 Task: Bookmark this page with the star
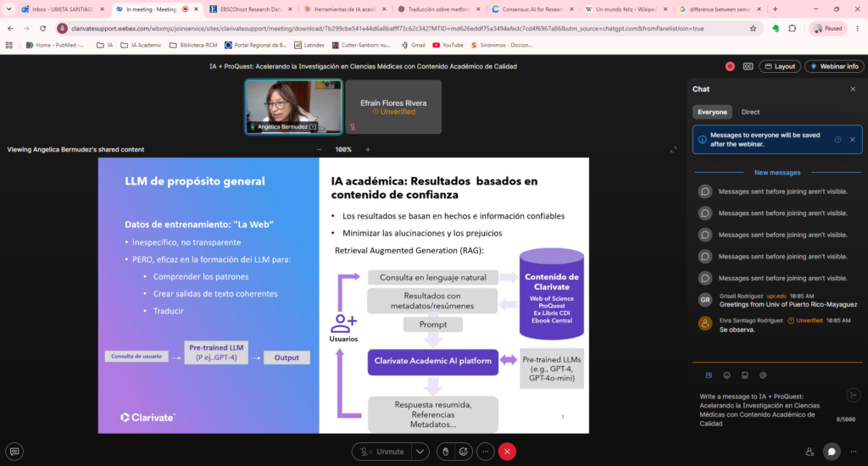[753, 28]
